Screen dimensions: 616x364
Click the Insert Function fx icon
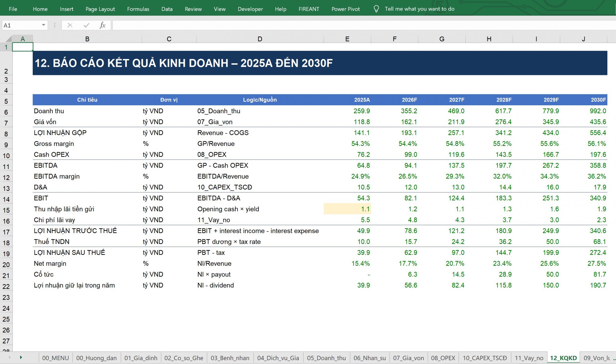click(x=103, y=25)
